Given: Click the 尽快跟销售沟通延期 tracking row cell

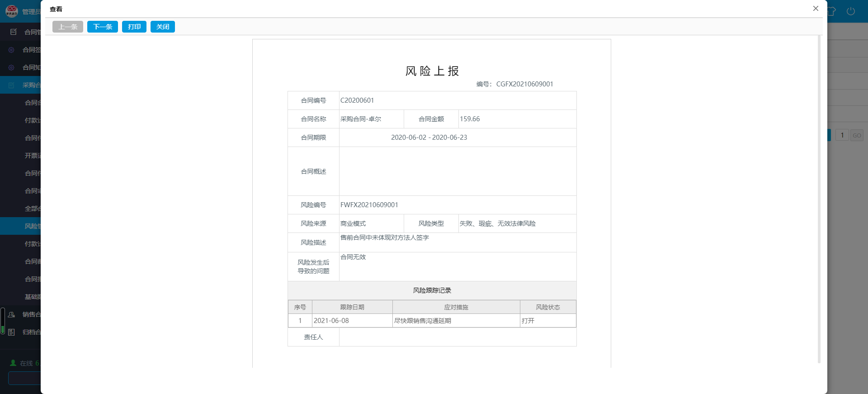Looking at the screenshot, I should (x=456, y=321).
